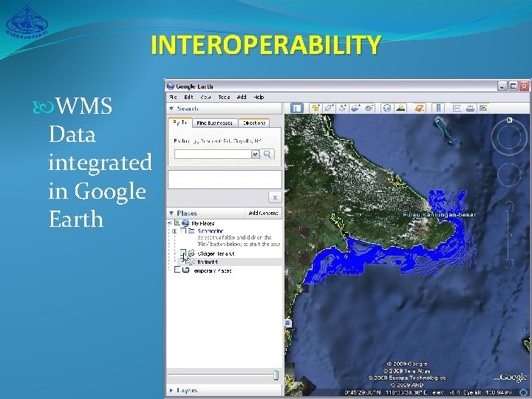The width and height of the screenshot is (532, 399).
Task: Click the Add Polygon toolbar icon
Action: coord(329,108)
